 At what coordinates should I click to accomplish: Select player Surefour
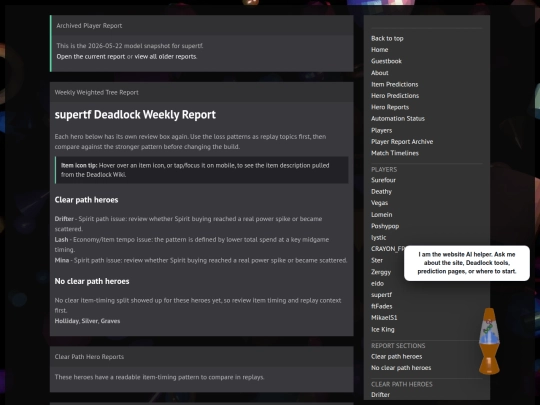point(383,180)
